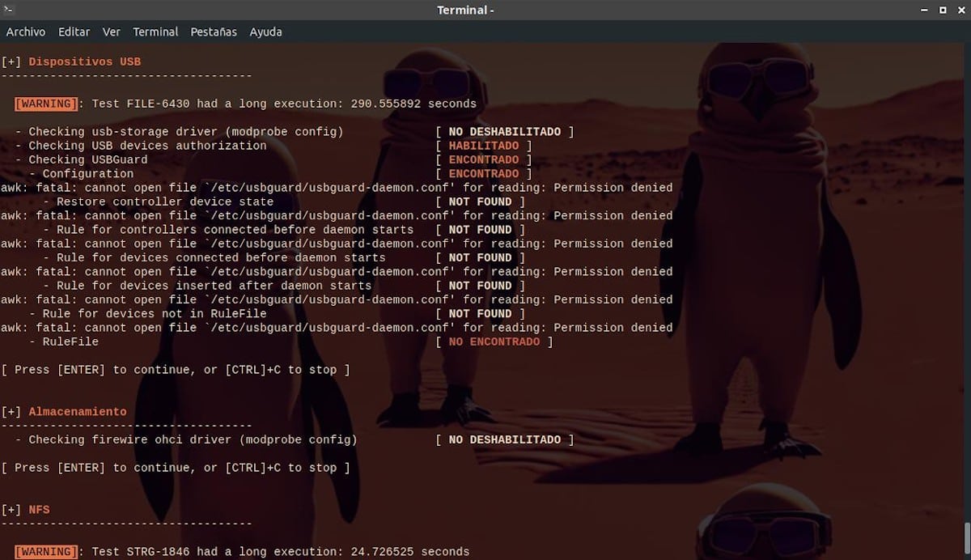Image resolution: width=971 pixels, height=560 pixels.
Task: Click '290.555892 seconds' execution time
Action: click(x=414, y=104)
